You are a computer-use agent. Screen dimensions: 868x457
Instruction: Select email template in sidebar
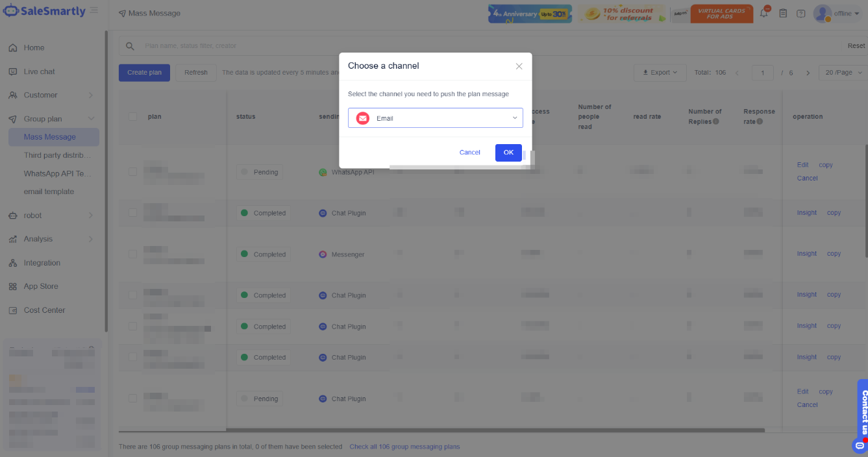pyautogui.click(x=49, y=191)
